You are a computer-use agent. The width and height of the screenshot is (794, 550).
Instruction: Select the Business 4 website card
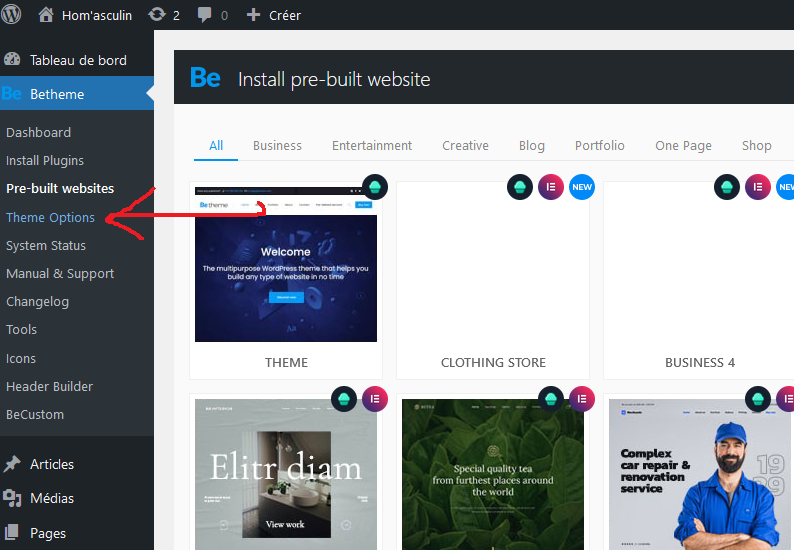click(x=700, y=280)
